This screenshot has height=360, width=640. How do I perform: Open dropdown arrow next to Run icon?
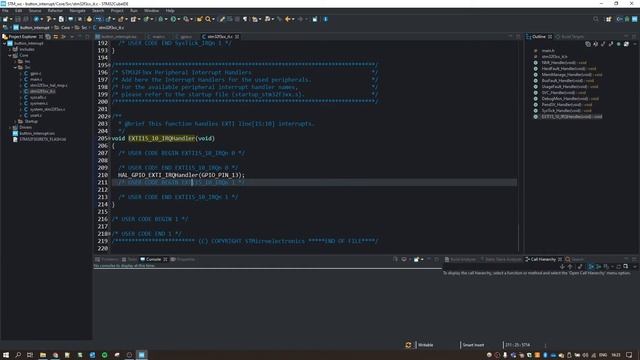tap(179, 19)
